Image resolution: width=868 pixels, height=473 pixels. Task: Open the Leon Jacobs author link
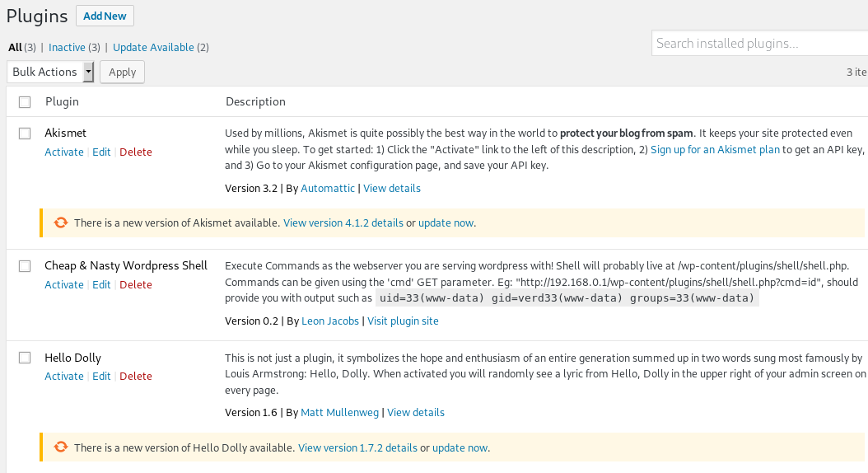(329, 321)
